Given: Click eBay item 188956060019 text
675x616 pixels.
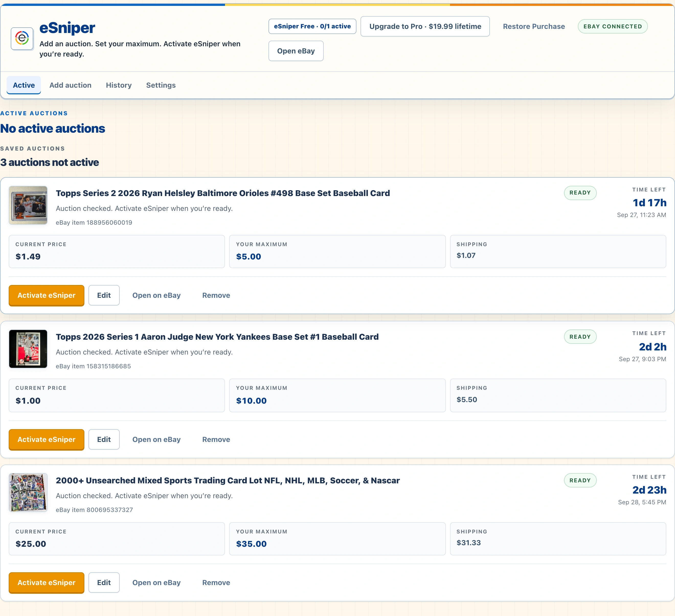Looking at the screenshot, I should tap(94, 223).
